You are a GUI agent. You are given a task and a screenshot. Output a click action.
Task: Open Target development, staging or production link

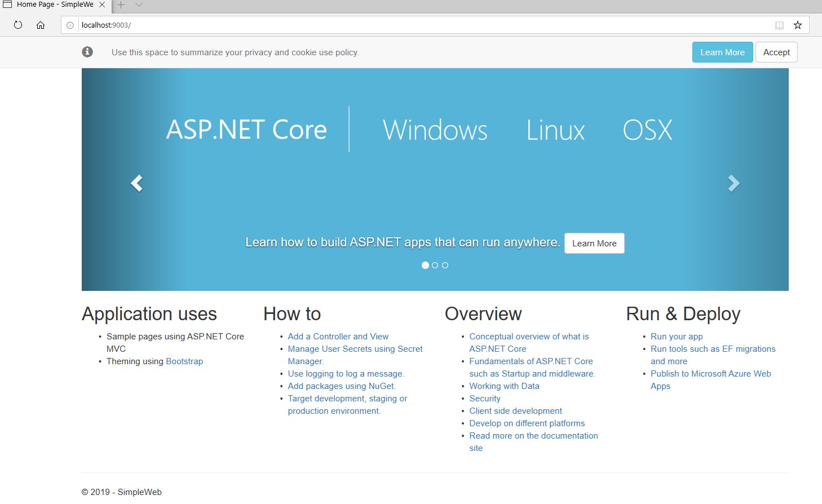pos(347,405)
